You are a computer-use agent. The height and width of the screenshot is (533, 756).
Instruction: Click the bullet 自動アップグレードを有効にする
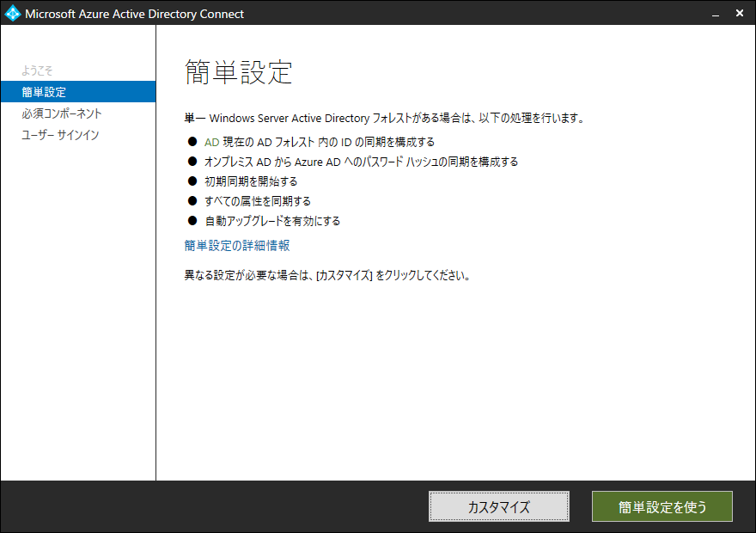(272, 221)
